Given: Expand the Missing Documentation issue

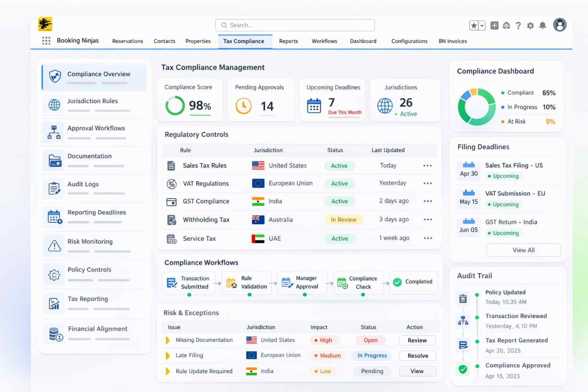Looking at the screenshot, I should coord(167,340).
